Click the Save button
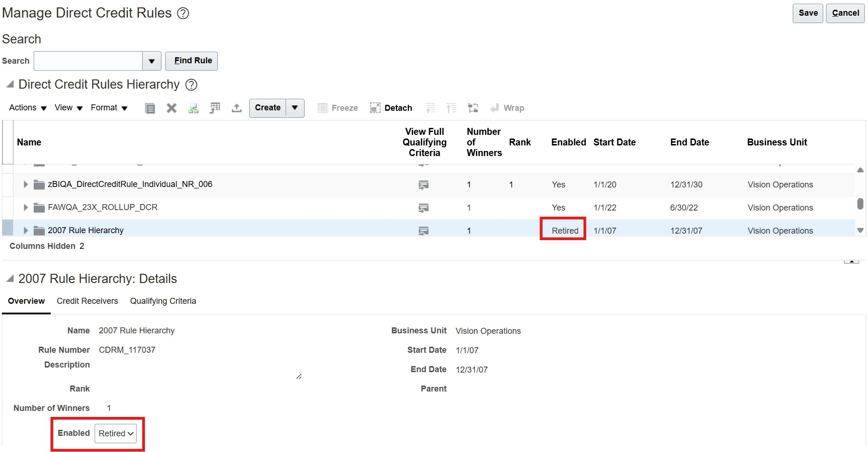Viewport: 868px width, 452px height. [808, 13]
